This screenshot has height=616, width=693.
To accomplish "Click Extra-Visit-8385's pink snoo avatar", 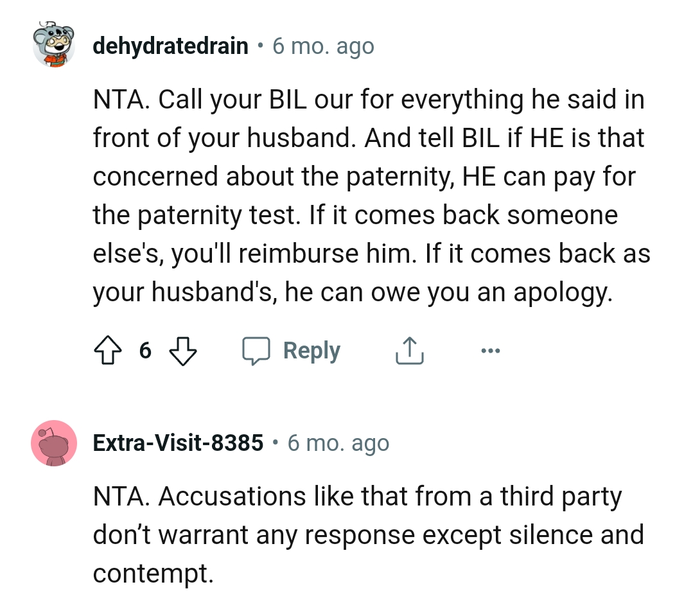I will [x=55, y=442].
